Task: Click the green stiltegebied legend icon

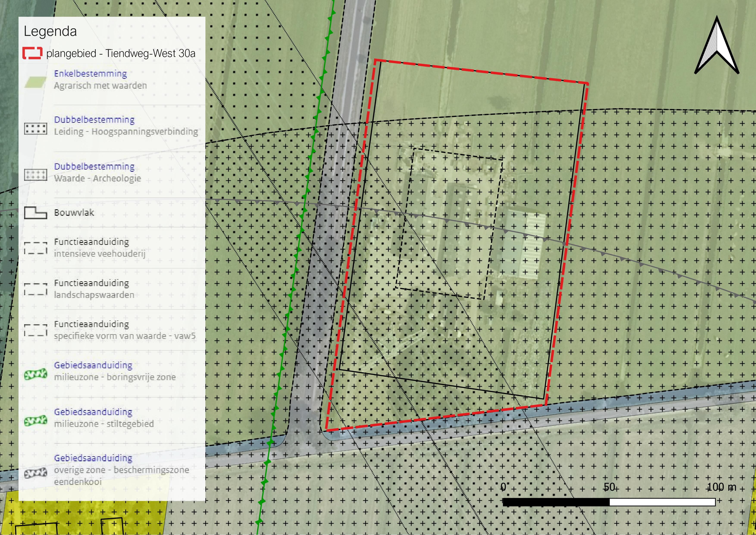Action: 35,421
